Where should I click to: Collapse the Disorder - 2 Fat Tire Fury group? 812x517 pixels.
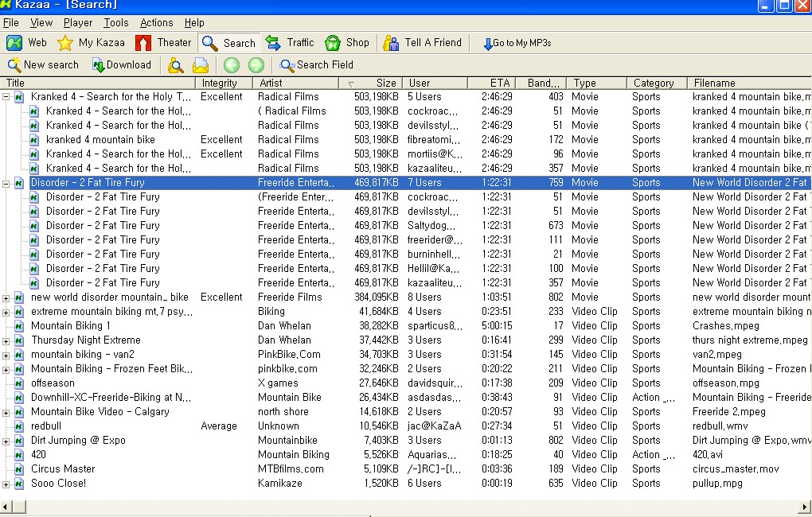tap(6, 183)
